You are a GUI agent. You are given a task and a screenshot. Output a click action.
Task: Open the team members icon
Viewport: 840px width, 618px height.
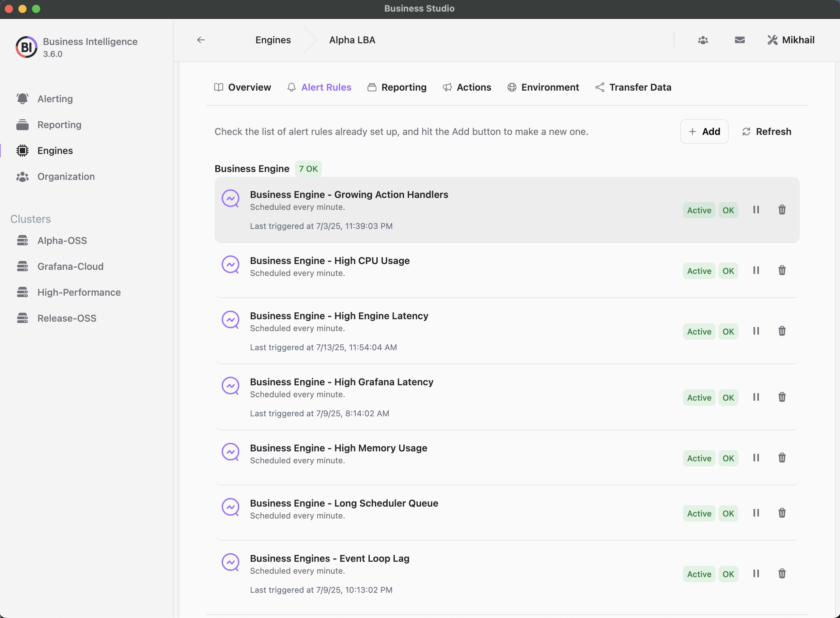tap(703, 40)
